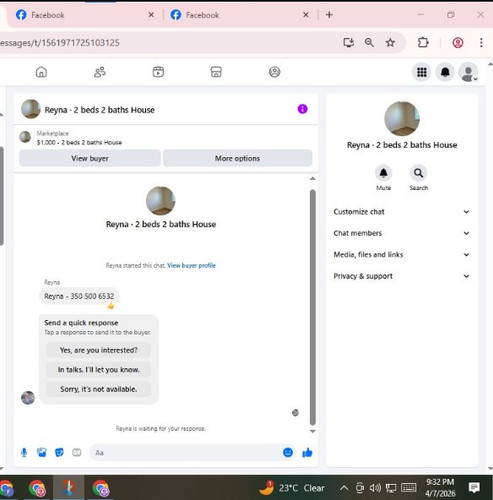
Task: Click the chat scrollbar up arrow
Action: point(313,179)
